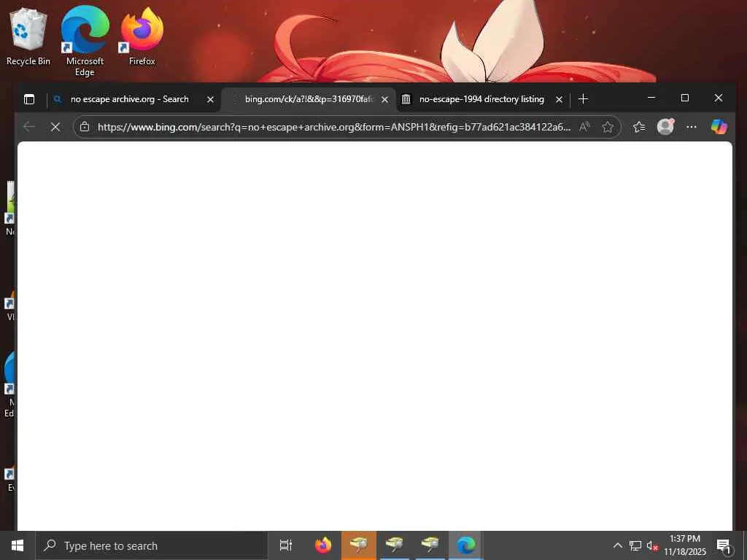Show hidden system tray icons
The width and height of the screenshot is (747, 560).
617,545
